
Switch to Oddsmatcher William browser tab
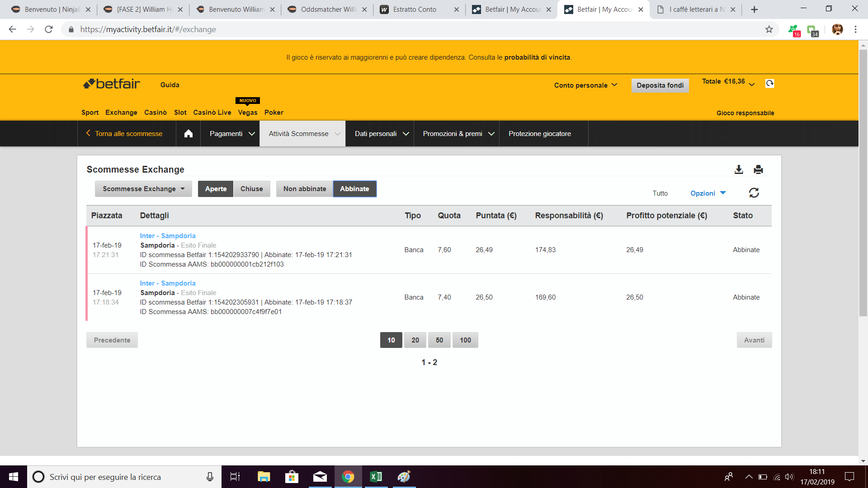click(328, 9)
